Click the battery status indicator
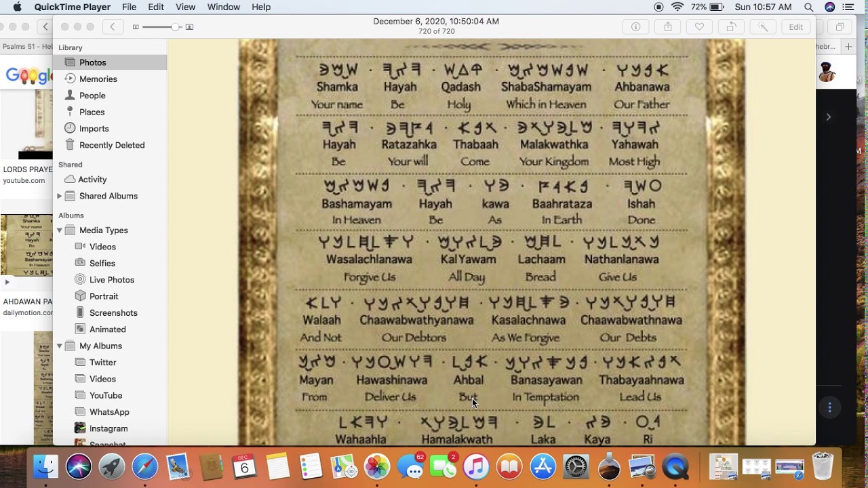Image resolution: width=868 pixels, height=488 pixels. (708, 7)
